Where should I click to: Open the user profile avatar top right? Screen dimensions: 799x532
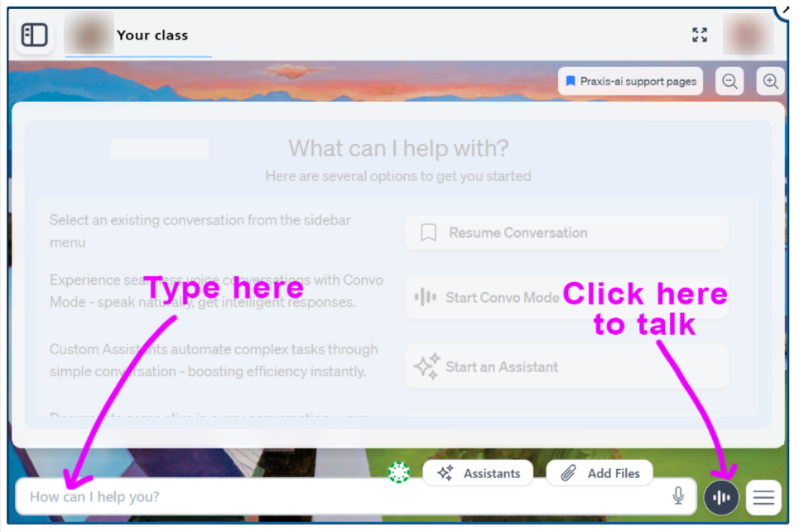point(748,34)
